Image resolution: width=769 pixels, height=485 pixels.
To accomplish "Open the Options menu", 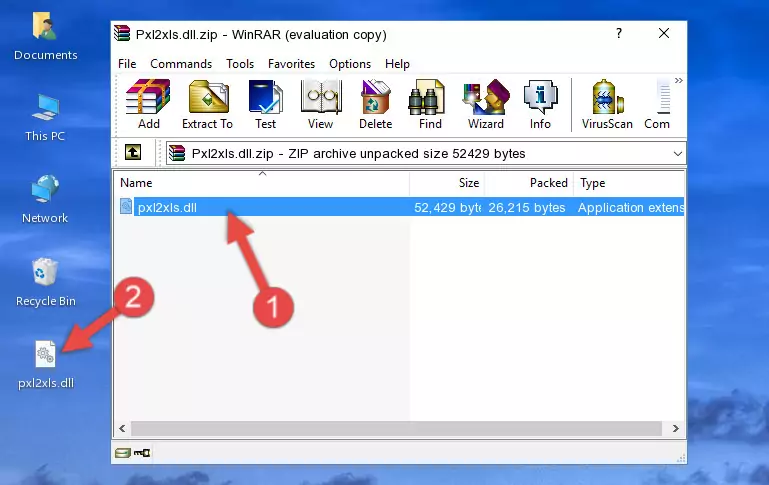I will 350,64.
